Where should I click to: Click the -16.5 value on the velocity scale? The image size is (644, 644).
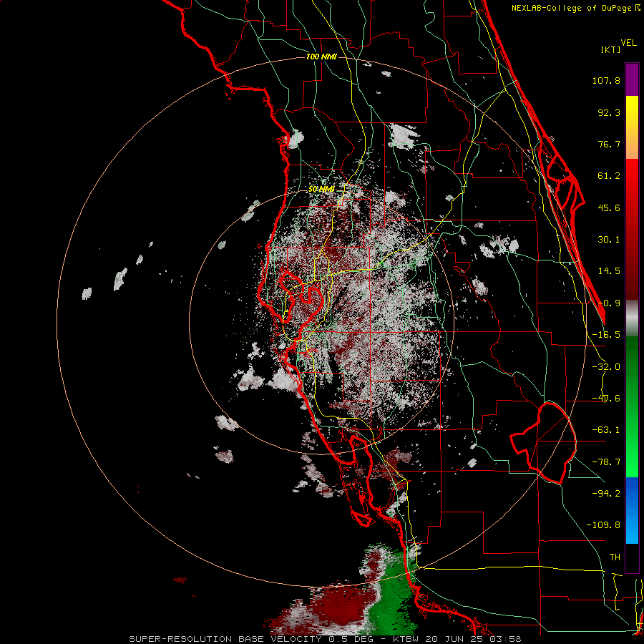606,335
